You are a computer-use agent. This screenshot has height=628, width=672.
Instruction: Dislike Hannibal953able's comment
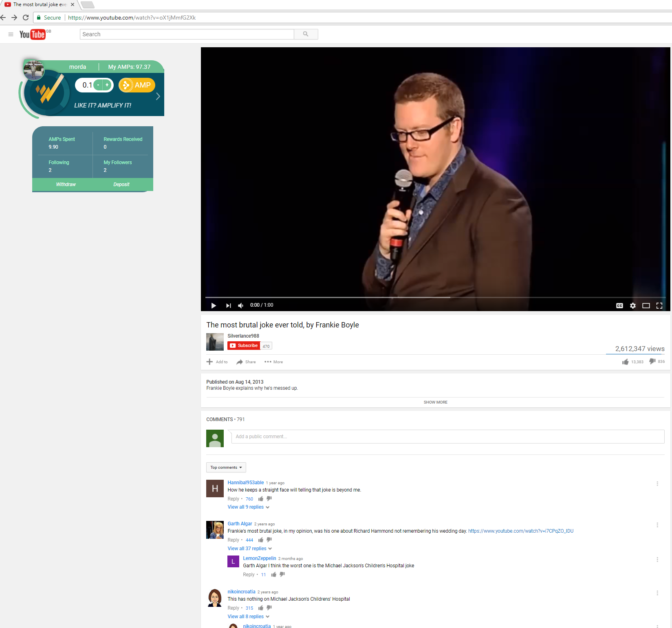[x=269, y=499]
